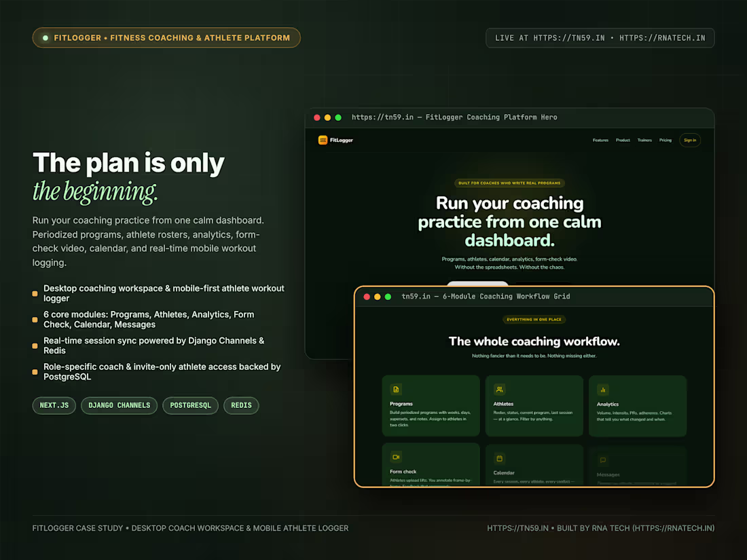Click the NEXT.JS tech tag
This screenshot has height=560, width=747.
(54, 405)
